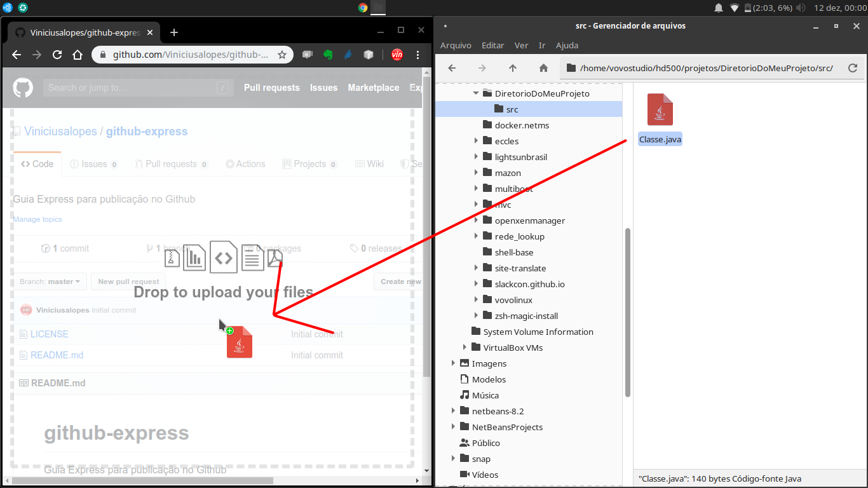The image size is (868, 488).
Task: Open Marketplace in the GitHub header
Action: tap(374, 88)
